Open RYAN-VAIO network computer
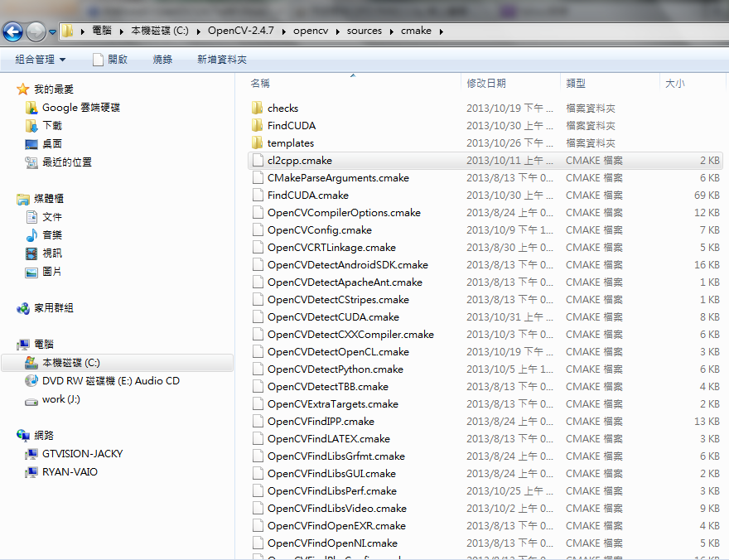 [x=61, y=471]
